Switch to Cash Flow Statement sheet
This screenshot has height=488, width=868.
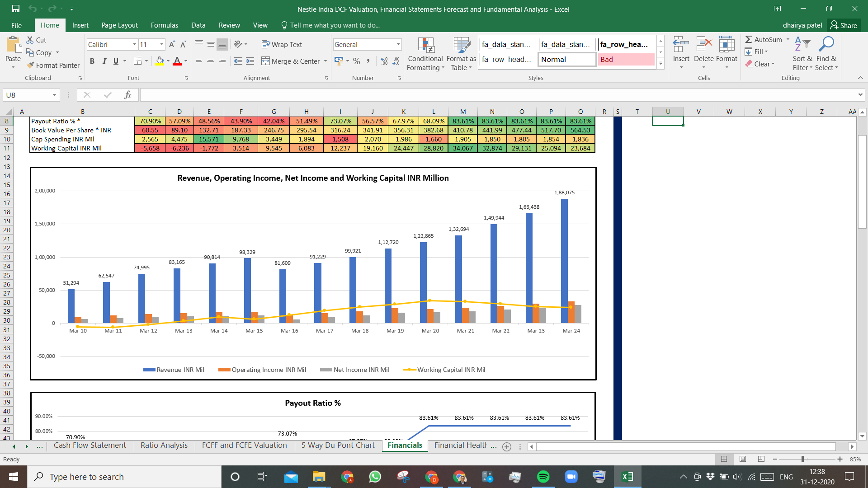click(90, 445)
